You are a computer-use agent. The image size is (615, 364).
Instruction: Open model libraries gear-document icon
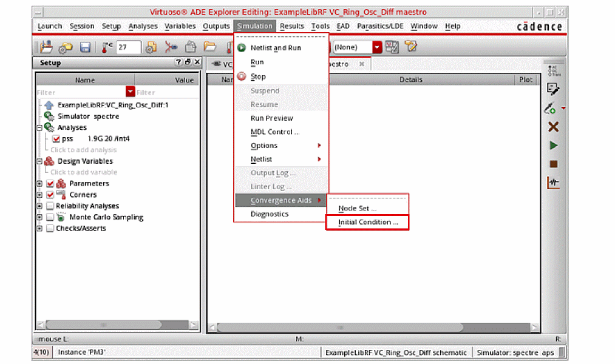coord(151,47)
